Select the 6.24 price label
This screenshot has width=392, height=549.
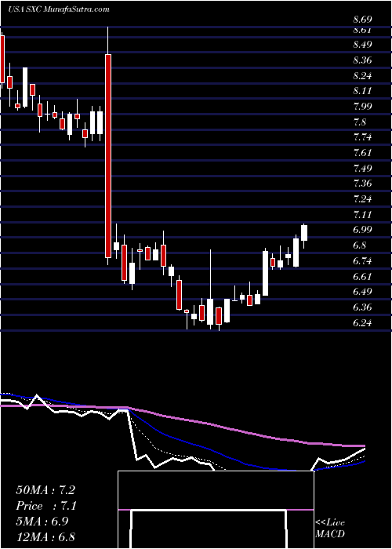coord(362,323)
